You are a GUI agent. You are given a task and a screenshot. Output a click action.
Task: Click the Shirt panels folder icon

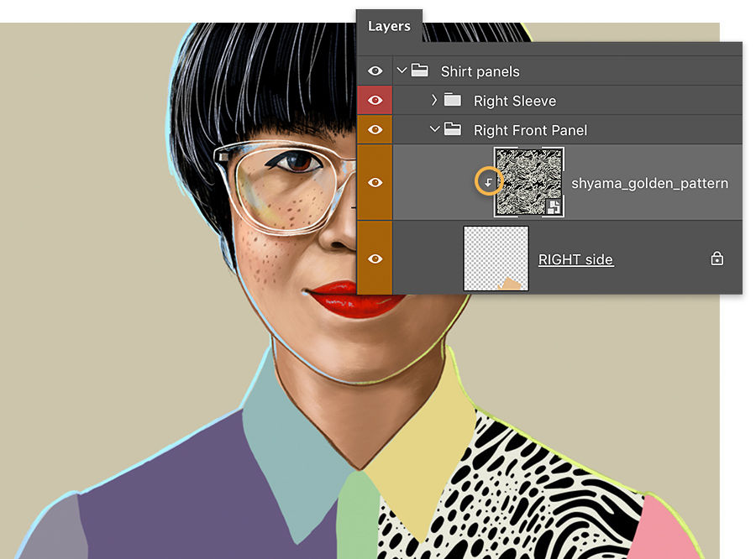tap(419, 71)
